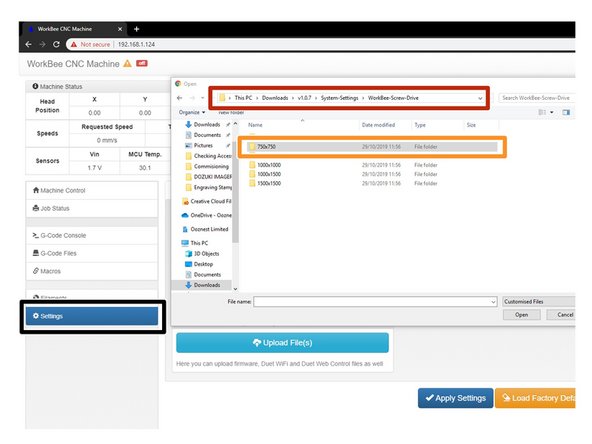This screenshot has width=592, height=444.
Task: Click the browser forward arrow
Action: pos(42,44)
